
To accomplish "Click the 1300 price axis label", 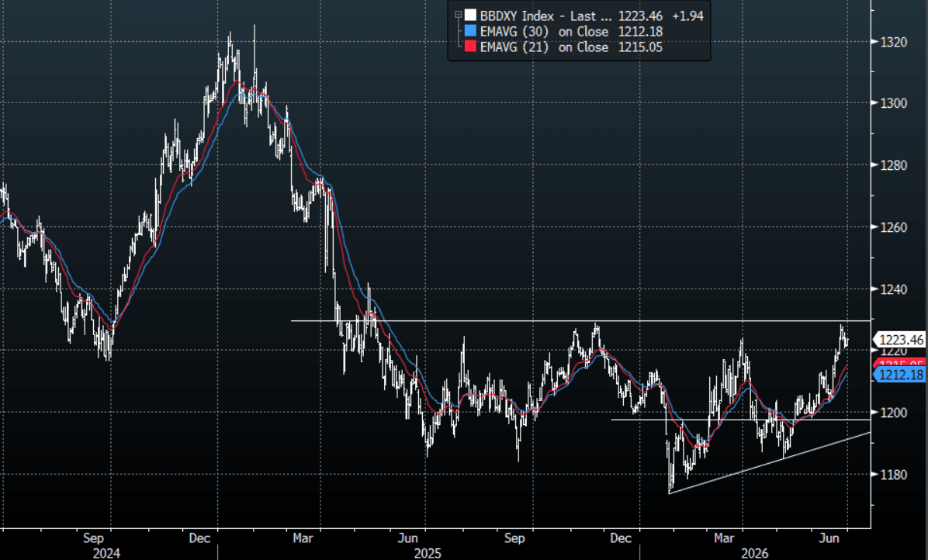I will 893,103.
